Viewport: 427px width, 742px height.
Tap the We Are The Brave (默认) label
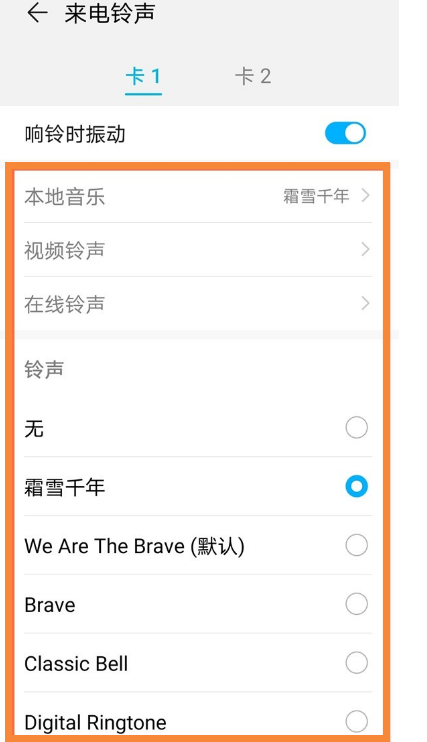pyautogui.click(x=134, y=546)
